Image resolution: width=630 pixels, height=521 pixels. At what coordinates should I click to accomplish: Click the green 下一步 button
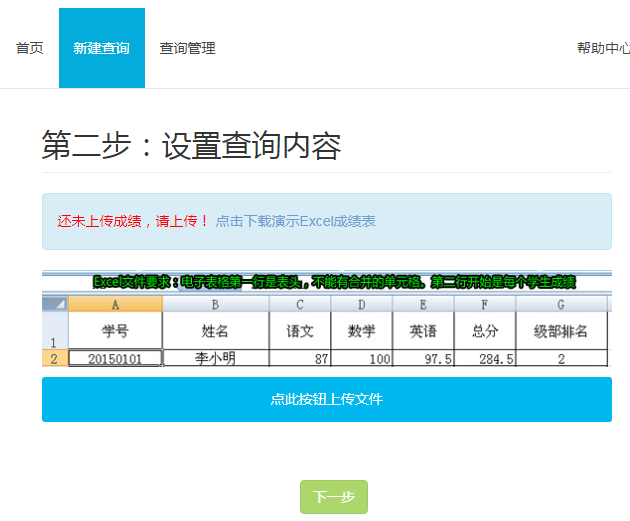pos(334,497)
